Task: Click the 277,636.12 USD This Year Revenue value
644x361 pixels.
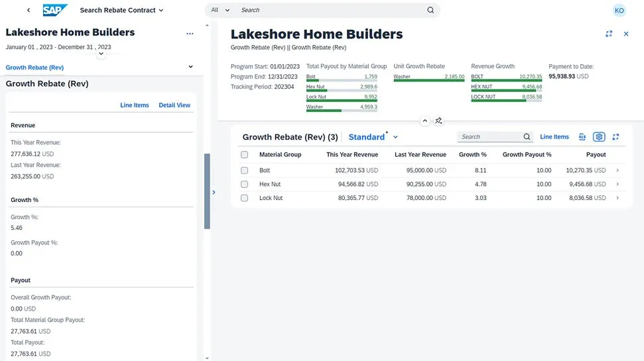Action: coord(32,154)
